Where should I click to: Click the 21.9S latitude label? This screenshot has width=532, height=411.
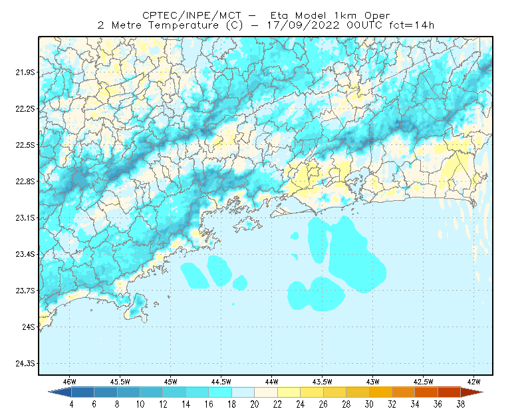point(25,72)
